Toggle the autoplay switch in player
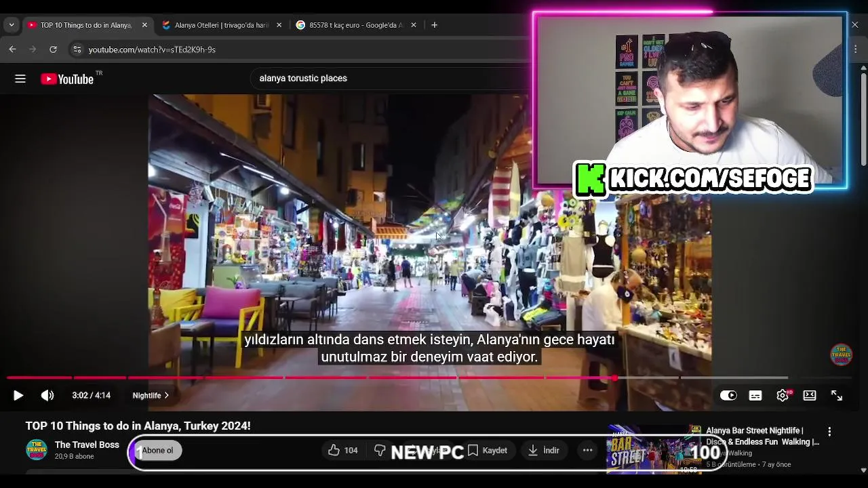This screenshot has width=868, height=488. click(x=728, y=395)
